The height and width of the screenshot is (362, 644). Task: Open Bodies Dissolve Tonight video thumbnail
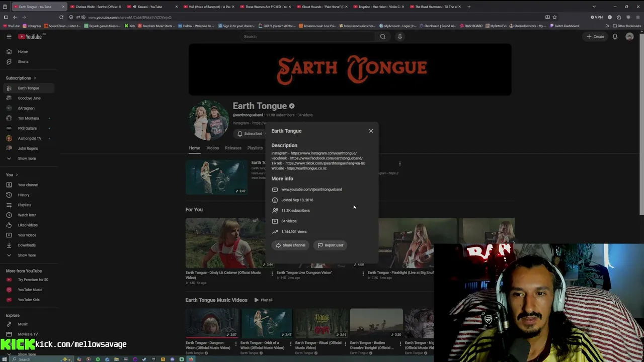[376, 323]
